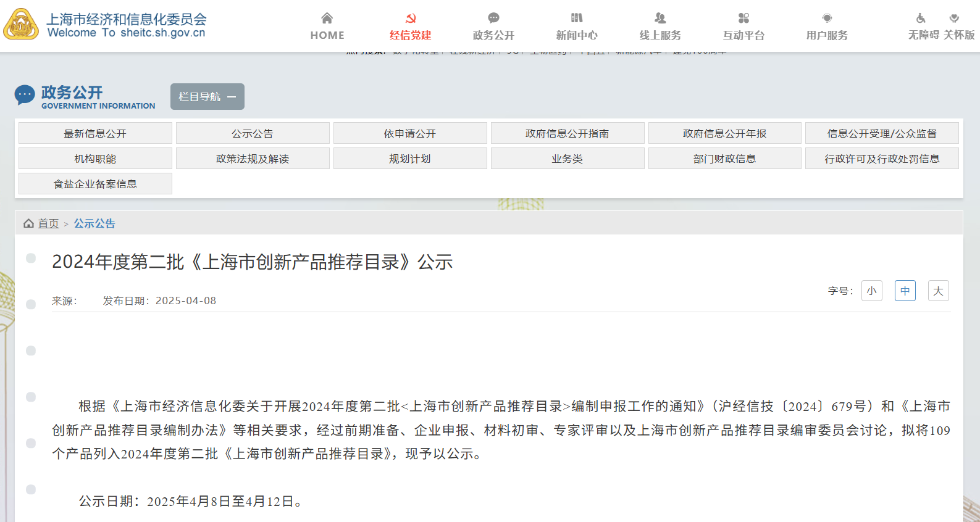Open the 新闻中心 news icon
The height and width of the screenshot is (522, 980).
pos(577,18)
